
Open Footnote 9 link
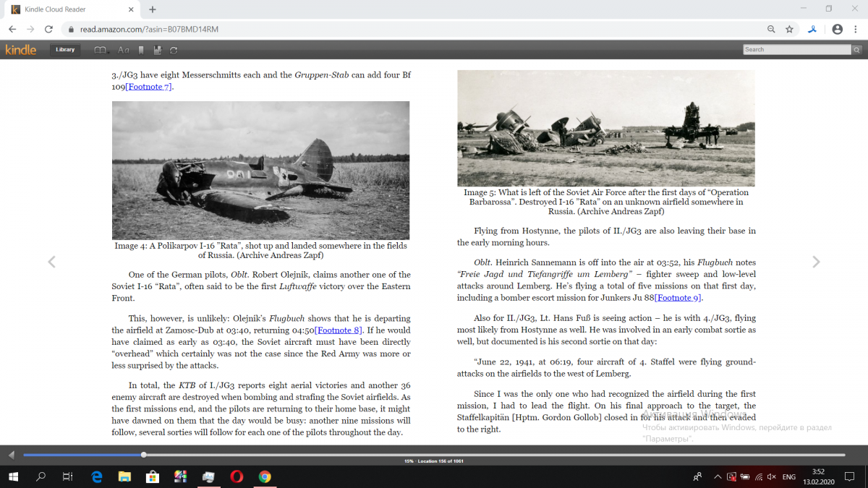tap(678, 298)
